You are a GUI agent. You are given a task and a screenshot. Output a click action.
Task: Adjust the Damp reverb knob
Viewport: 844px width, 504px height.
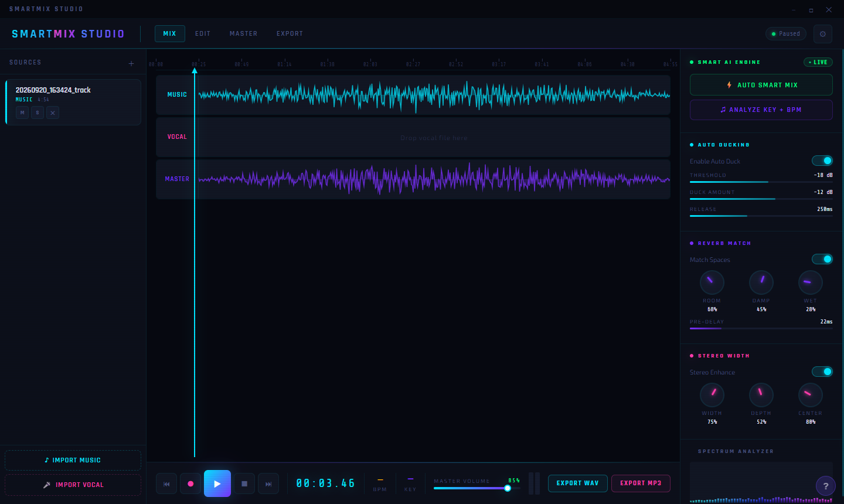pyautogui.click(x=761, y=282)
